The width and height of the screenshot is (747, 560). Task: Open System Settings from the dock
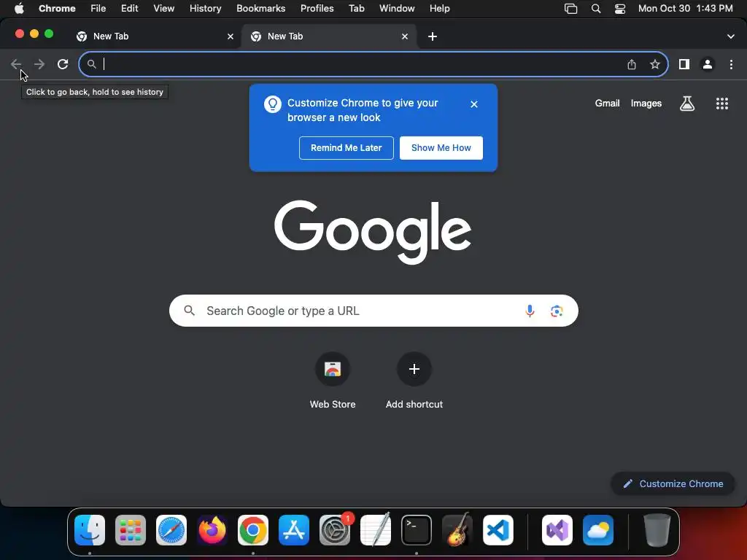coord(335,530)
